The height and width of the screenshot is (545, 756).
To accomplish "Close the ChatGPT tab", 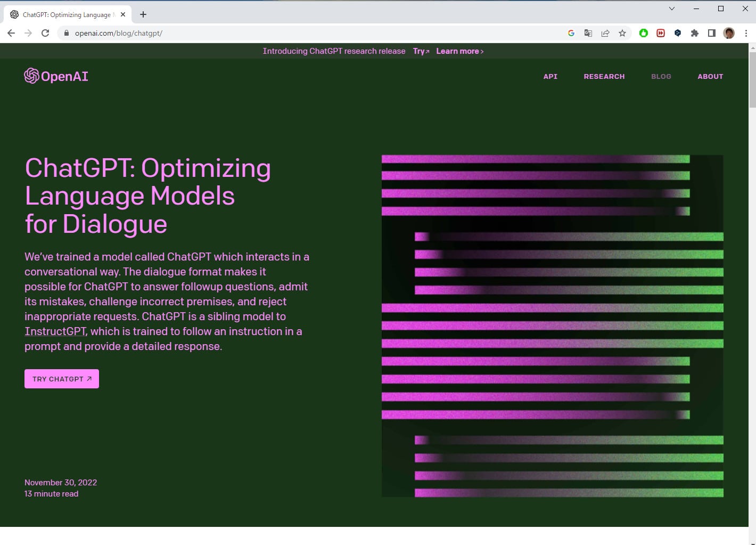I will (123, 14).
